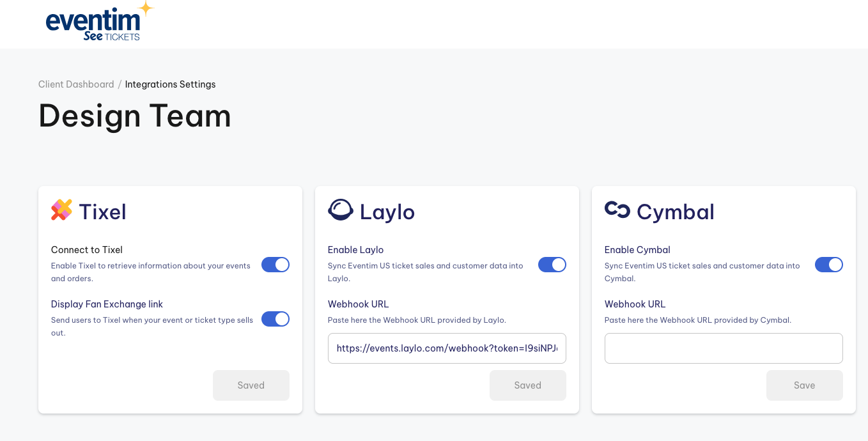Screen dimensions: 868x441
Task: Click the Eventim See Tickets logo
Action: (x=100, y=22)
